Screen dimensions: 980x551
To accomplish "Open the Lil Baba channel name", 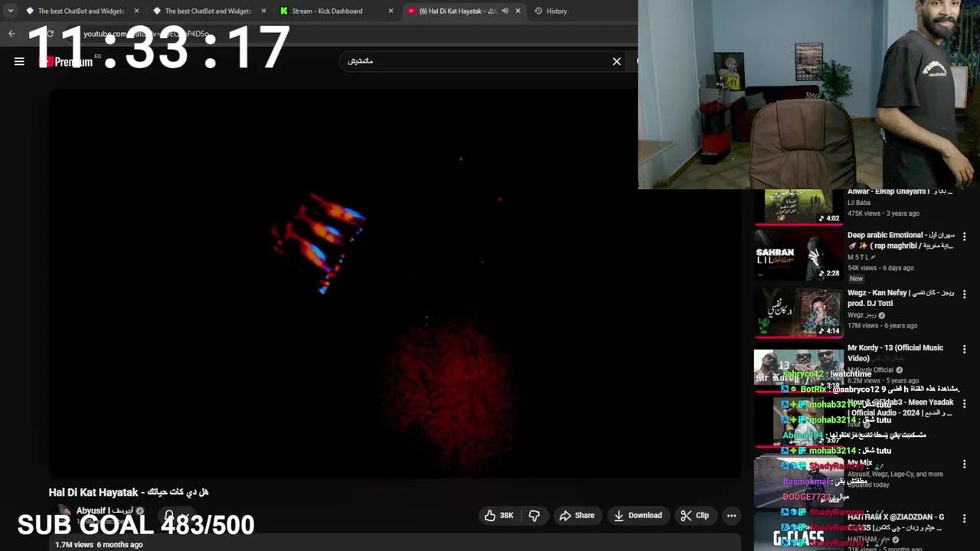I will click(858, 203).
